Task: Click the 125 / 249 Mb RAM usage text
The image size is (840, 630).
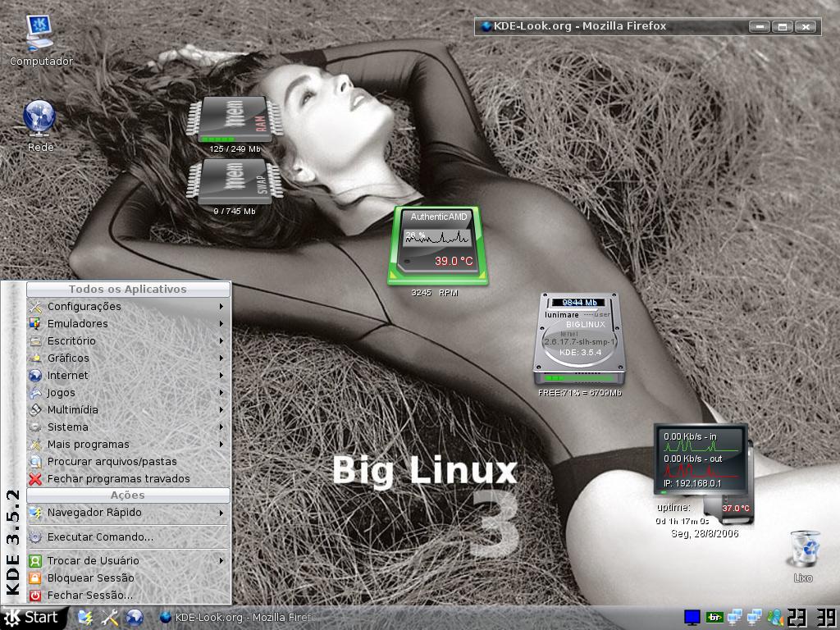Action: tap(235, 149)
